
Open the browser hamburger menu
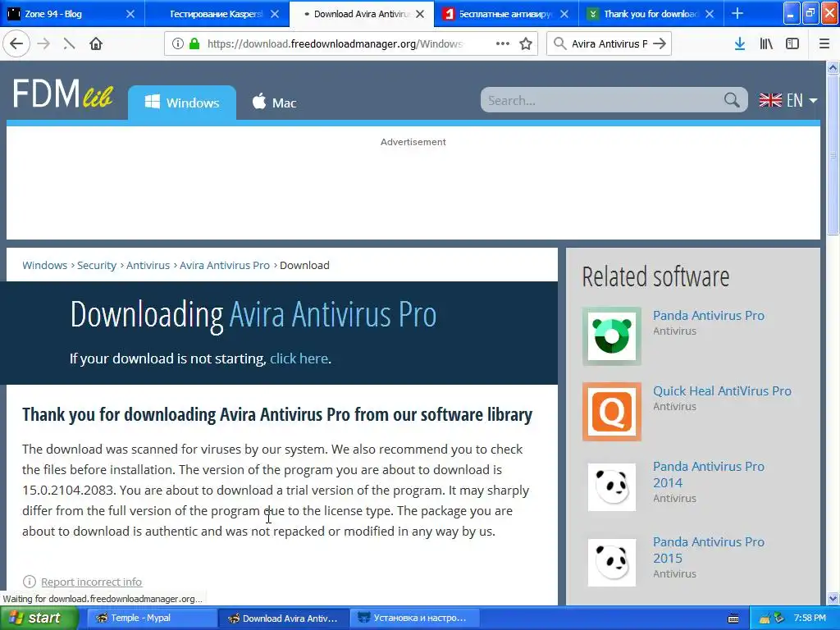click(824, 44)
